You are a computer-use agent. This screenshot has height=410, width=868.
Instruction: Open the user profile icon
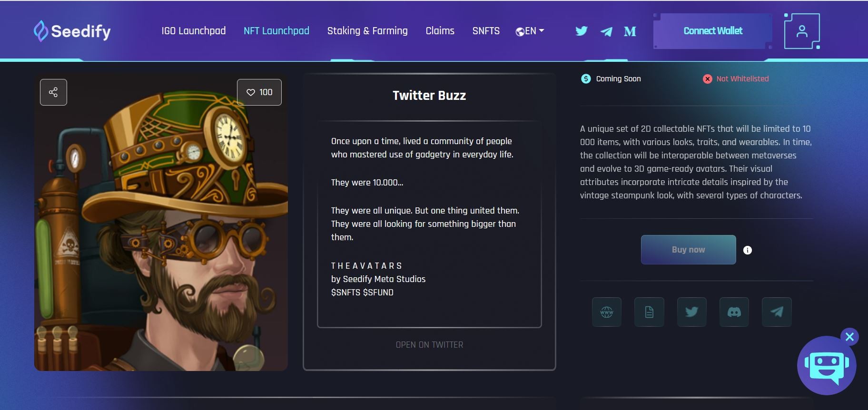[x=802, y=31]
